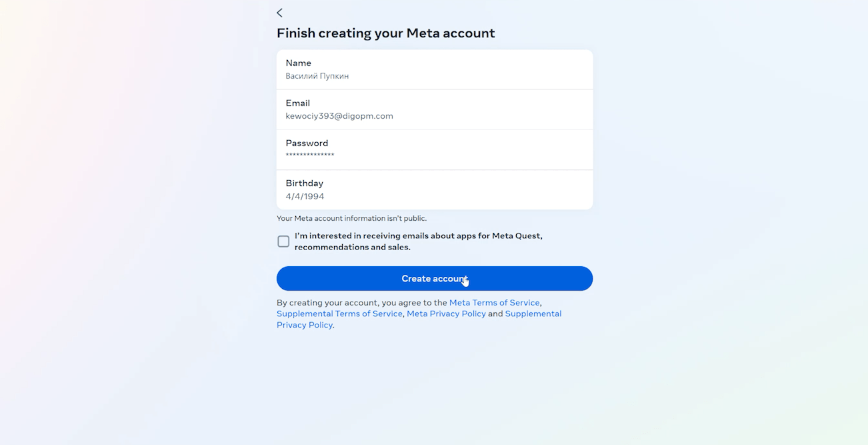Select the Email field label
The width and height of the screenshot is (868, 445).
(297, 103)
